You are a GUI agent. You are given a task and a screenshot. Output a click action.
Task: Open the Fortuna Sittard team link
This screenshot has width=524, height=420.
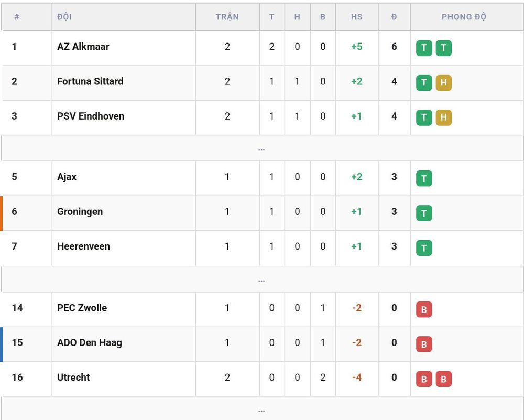click(x=90, y=81)
